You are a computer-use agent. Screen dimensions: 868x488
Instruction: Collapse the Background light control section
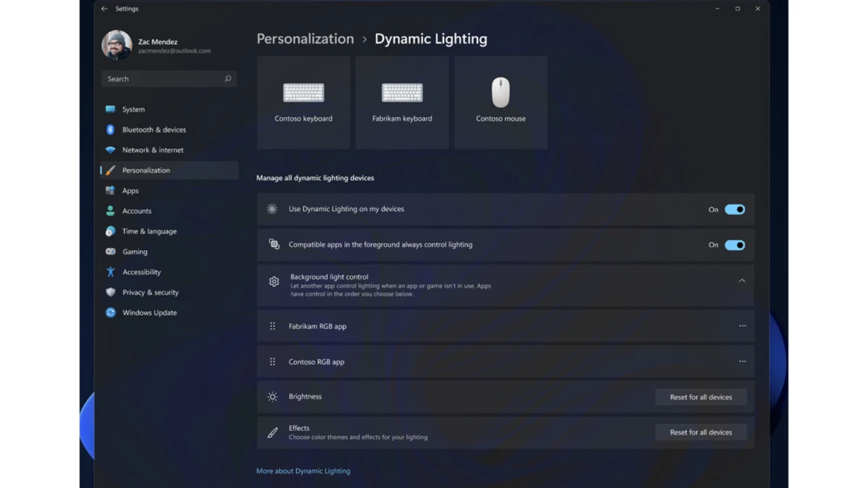pos(742,281)
